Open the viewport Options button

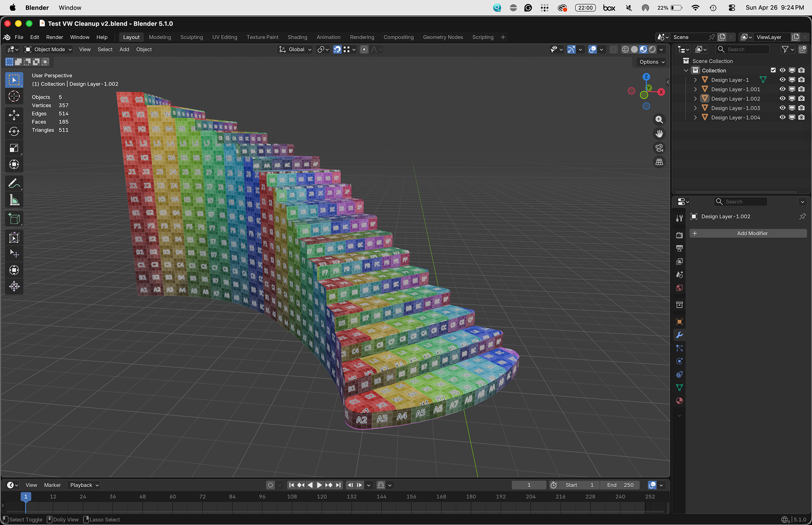(x=652, y=62)
